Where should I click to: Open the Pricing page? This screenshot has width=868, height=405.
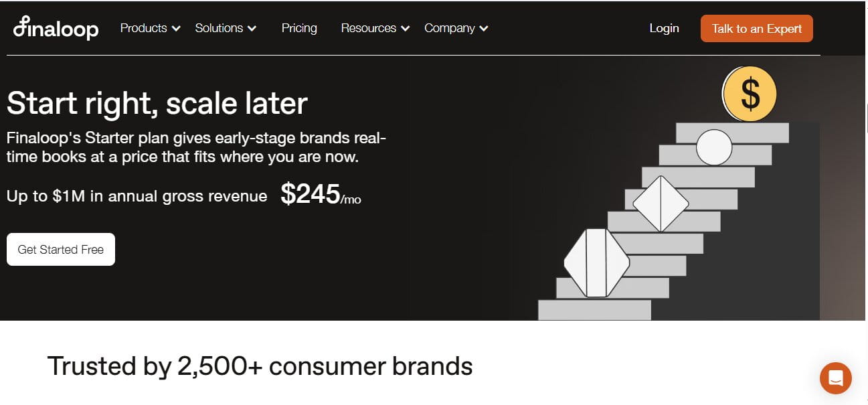(299, 28)
